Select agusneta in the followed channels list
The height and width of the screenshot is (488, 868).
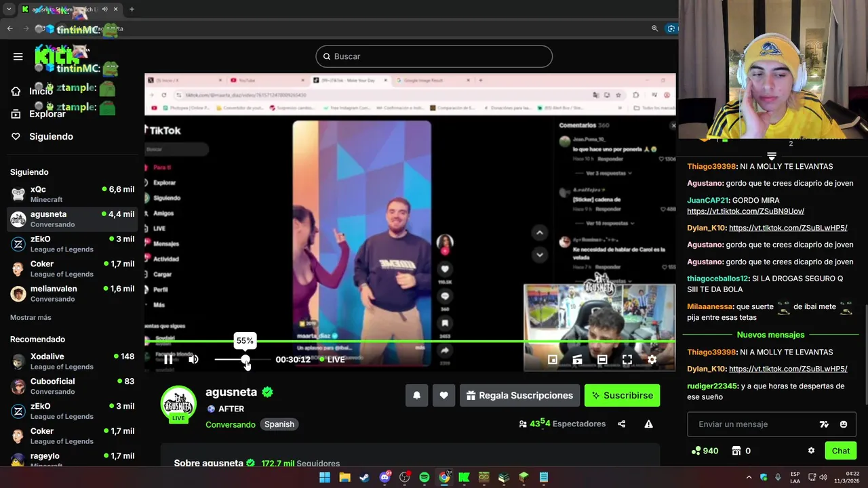[x=72, y=219]
